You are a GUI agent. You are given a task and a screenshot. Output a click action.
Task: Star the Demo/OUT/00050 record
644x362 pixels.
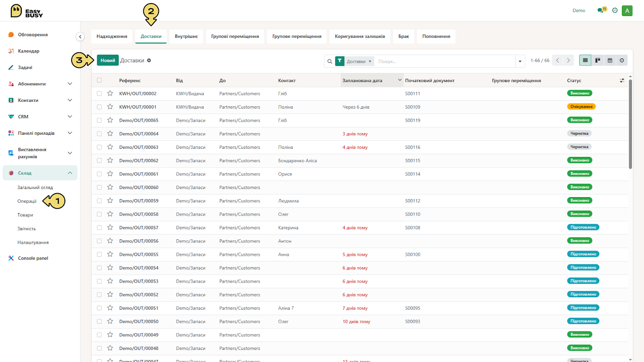(110, 321)
